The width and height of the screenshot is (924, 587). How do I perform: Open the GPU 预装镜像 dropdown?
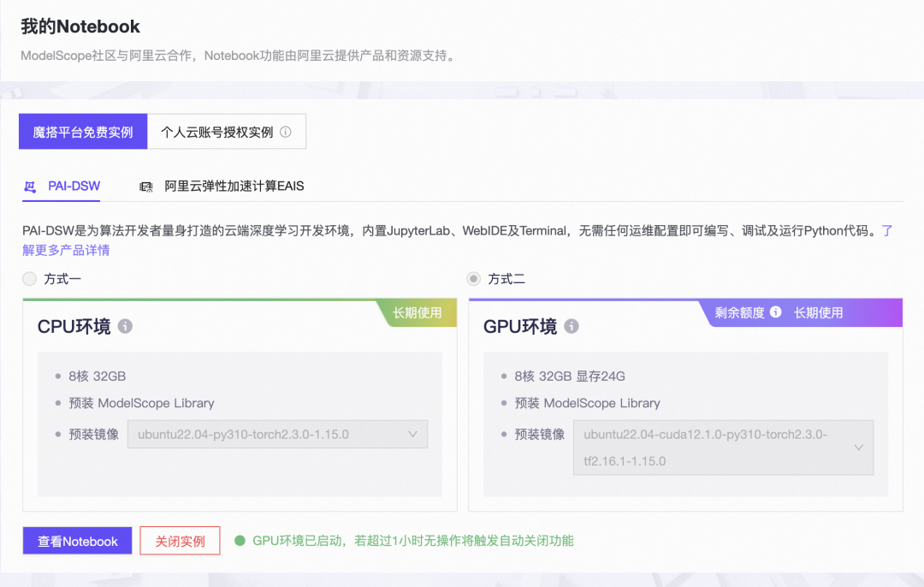pos(724,448)
